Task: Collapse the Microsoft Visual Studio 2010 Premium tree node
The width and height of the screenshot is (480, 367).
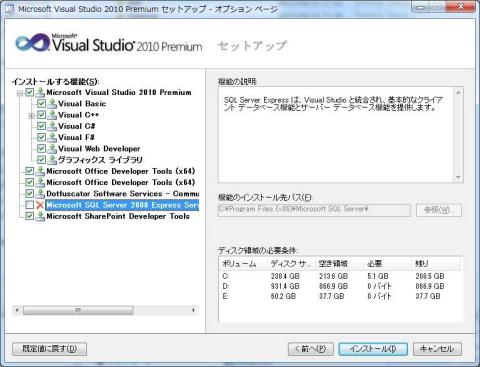Action: 20,93
